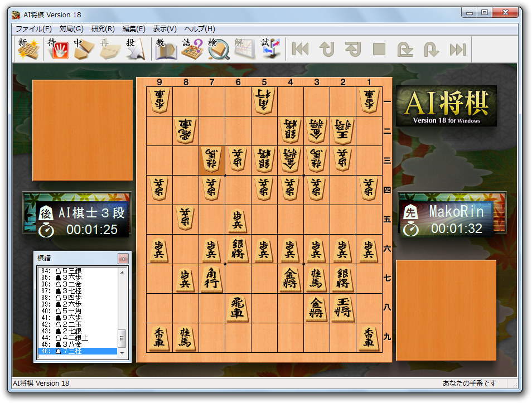Open the 研究(R) menu
The image size is (532, 403).
tap(103, 29)
